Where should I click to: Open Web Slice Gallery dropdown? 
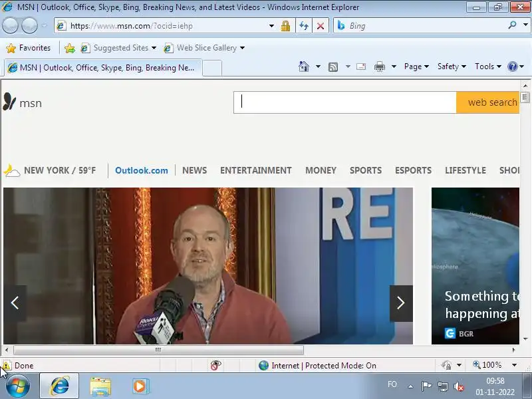(204, 48)
